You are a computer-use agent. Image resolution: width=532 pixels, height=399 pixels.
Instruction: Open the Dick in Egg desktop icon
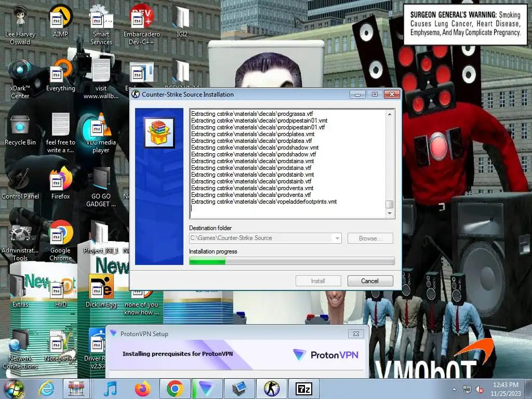pos(101,292)
